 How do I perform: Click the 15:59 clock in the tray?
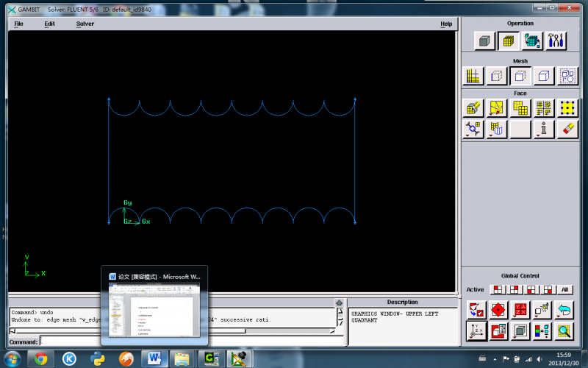564,355
